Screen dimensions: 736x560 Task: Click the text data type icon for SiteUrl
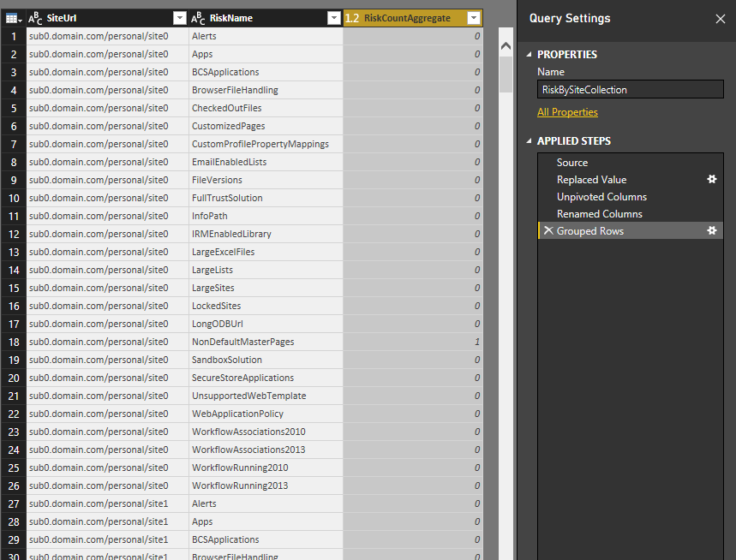click(35, 18)
